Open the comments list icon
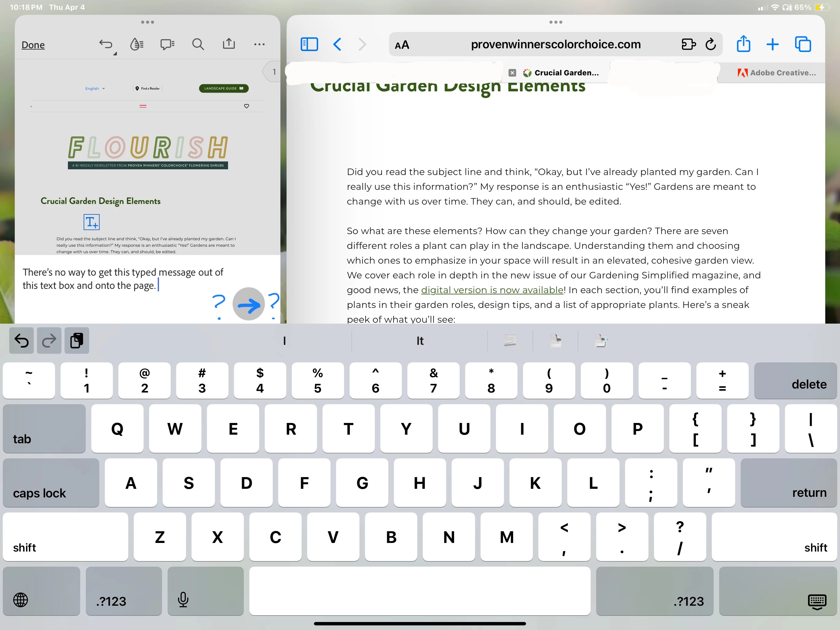The image size is (840, 630). (167, 45)
